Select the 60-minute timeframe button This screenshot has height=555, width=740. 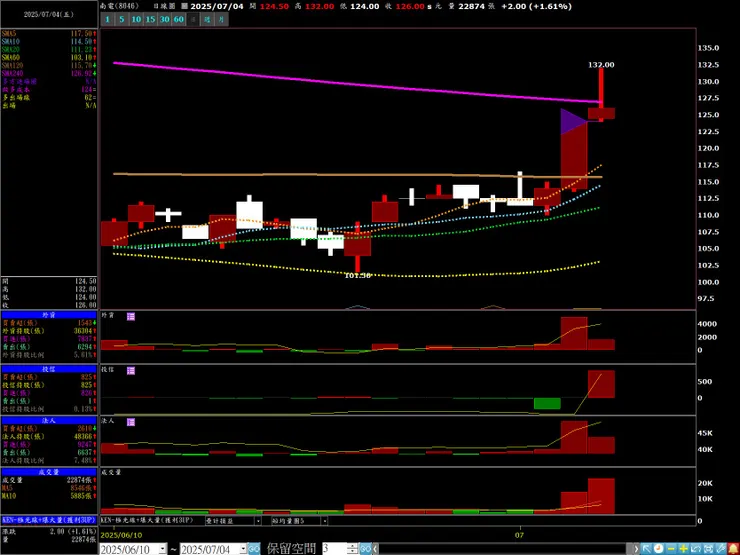[x=178, y=19]
